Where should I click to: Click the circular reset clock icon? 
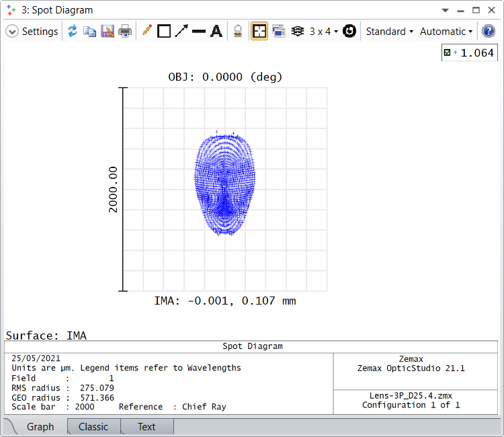point(349,31)
